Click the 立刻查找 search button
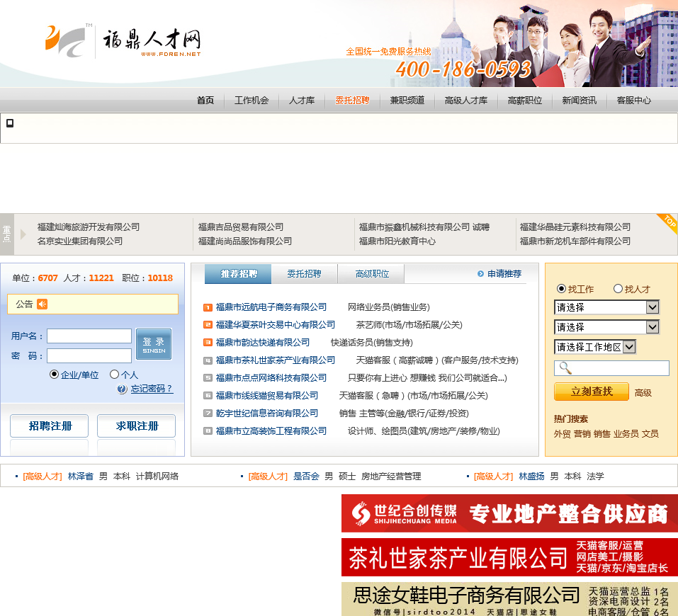 [x=592, y=392]
